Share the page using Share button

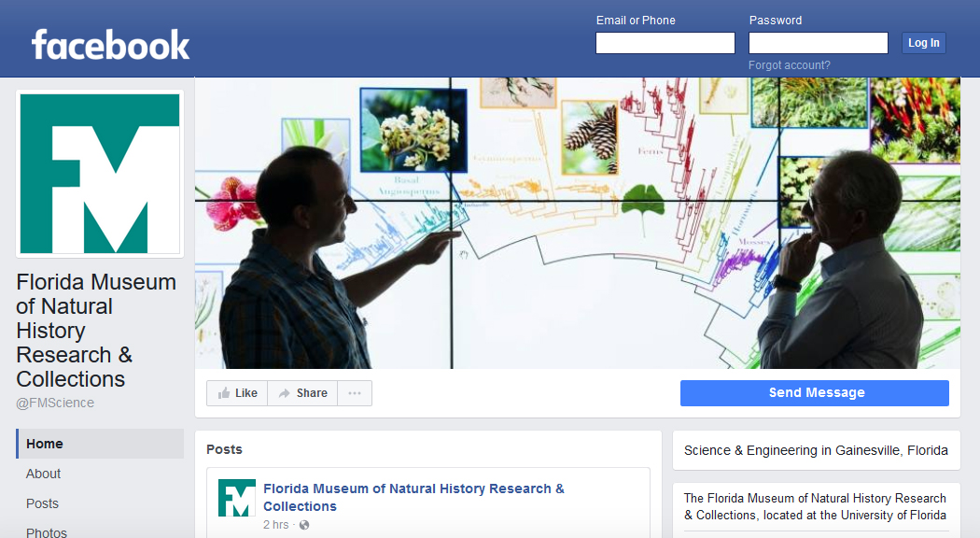click(x=302, y=393)
